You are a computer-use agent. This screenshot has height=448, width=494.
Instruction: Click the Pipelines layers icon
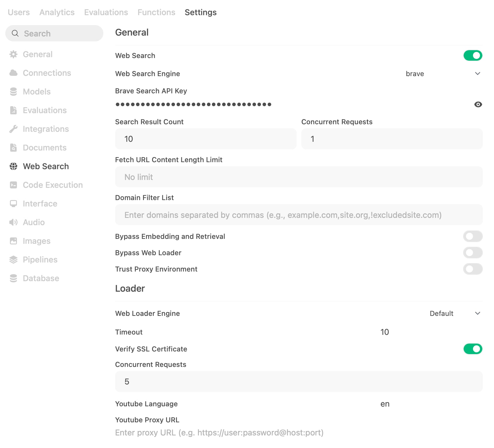point(13,260)
